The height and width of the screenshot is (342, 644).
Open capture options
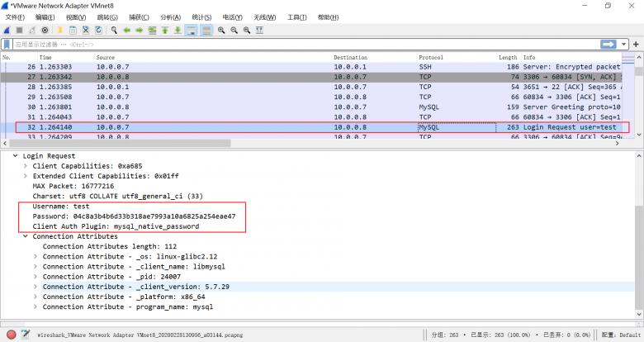[x=45, y=30]
